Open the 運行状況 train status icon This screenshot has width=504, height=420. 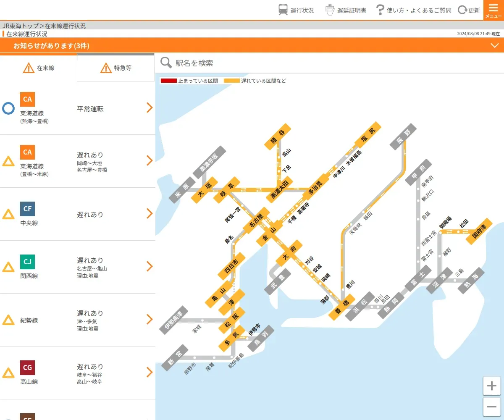[283, 10]
